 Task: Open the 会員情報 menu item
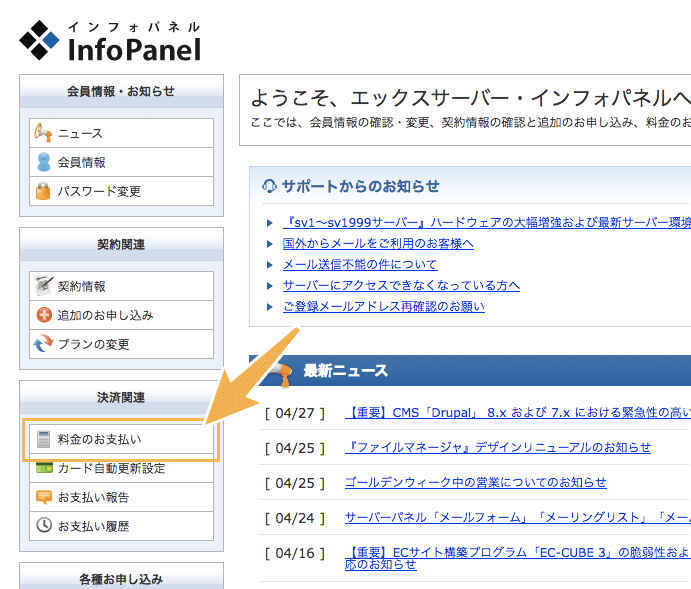(121, 162)
